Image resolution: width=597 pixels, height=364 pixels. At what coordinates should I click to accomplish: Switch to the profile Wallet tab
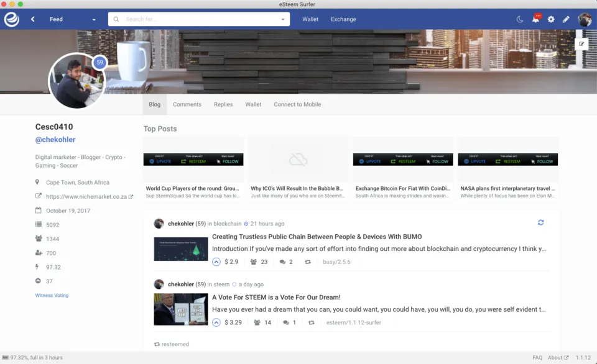pos(253,104)
